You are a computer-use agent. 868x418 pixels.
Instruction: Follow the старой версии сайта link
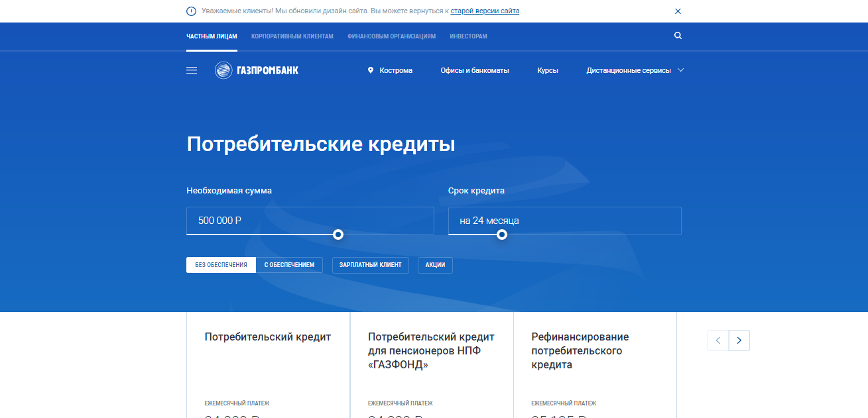click(485, 11)
